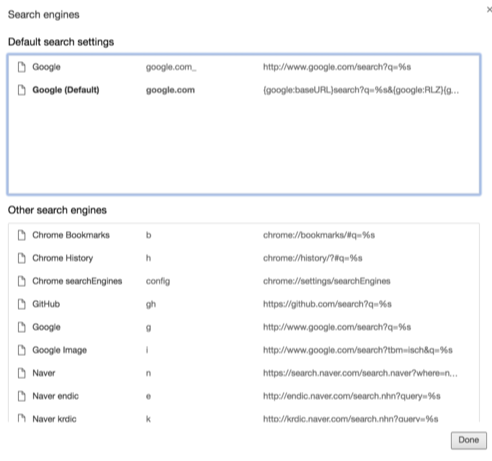Viewport: 492px width, 461px height.
Task: Click the page icon beside Chrome searchEngines
Action: tap(22, 281)
